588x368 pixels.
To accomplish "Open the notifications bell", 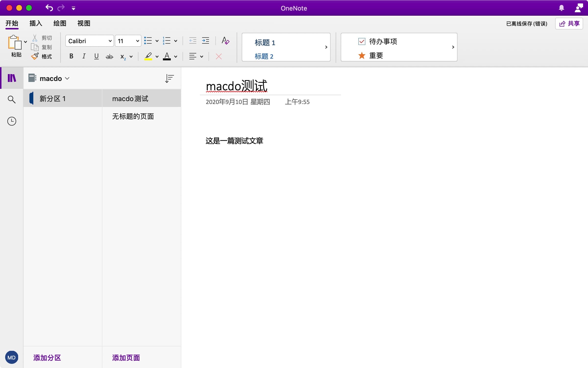I will pyautogui.click(x=561, y=8).
